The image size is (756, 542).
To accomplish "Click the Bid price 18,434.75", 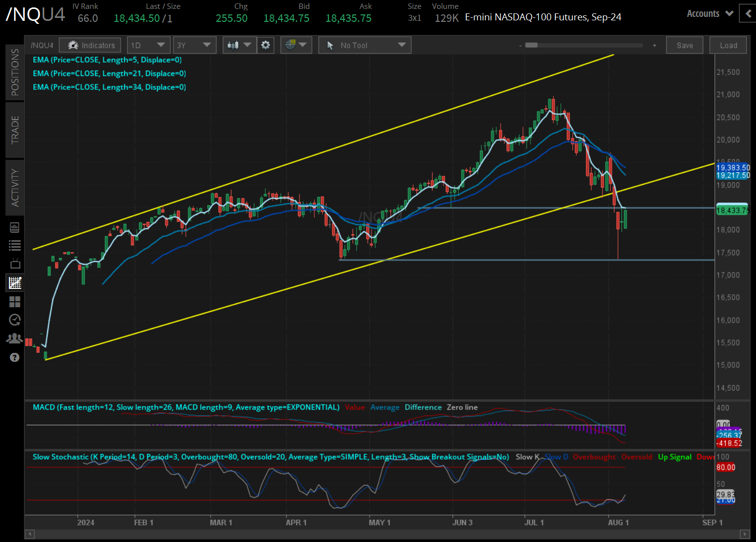I will pos(286,18).
